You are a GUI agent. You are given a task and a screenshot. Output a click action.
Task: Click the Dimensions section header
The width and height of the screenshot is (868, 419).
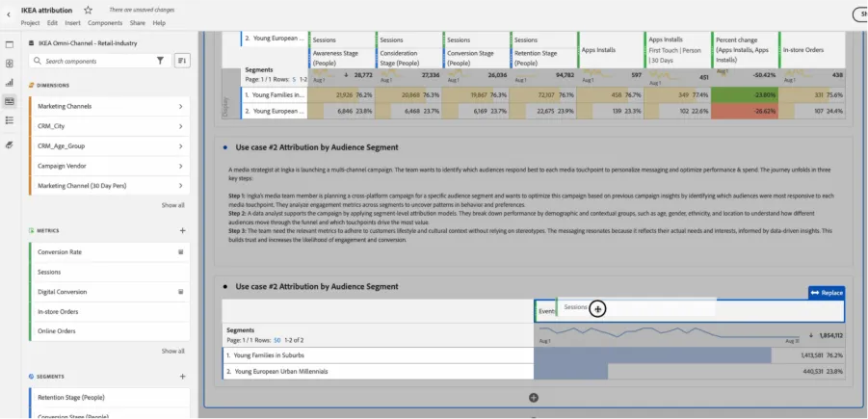tap(53, 85)
